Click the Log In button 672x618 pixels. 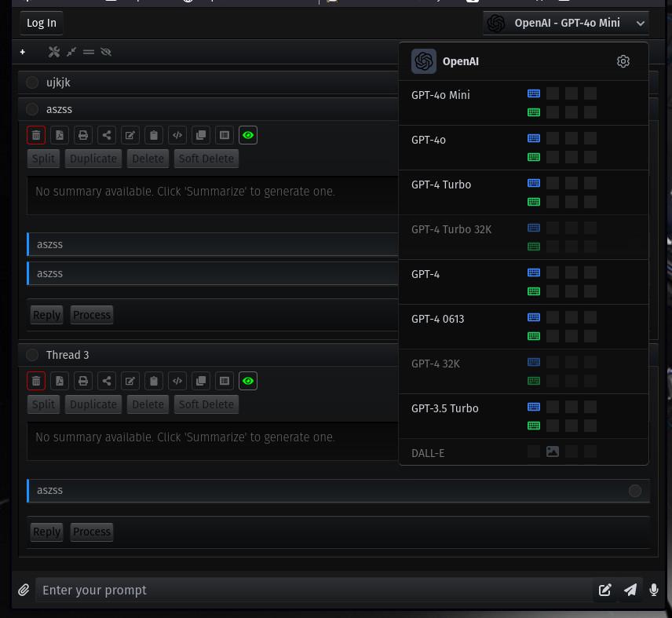tap(42, 23)
